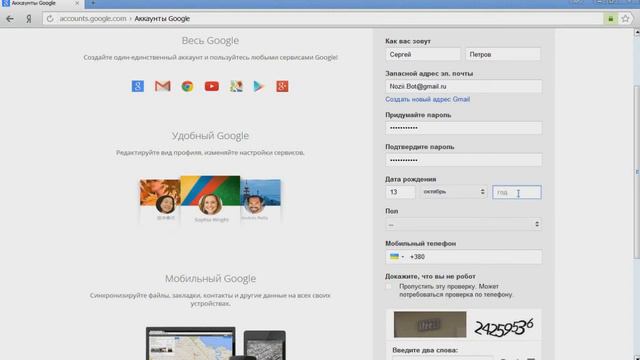The image size is (640, 360).
Task: Click the Google Play triangle icon
Action: [259, 86]
